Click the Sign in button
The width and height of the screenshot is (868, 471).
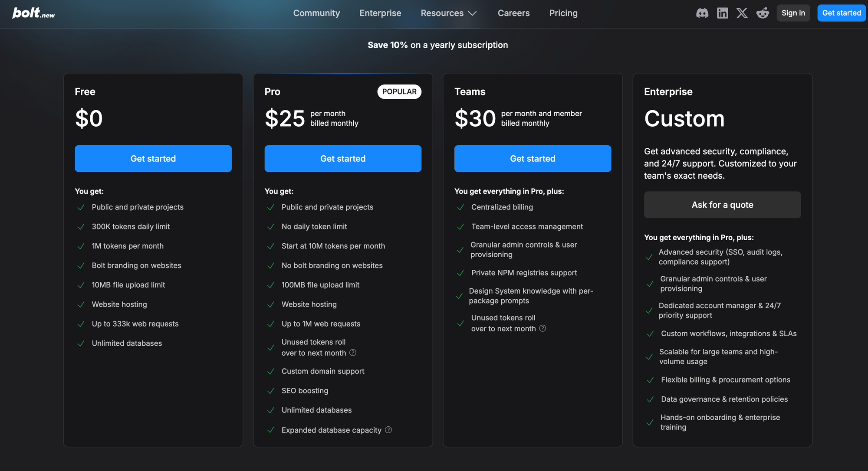click(x=793, y=13)
